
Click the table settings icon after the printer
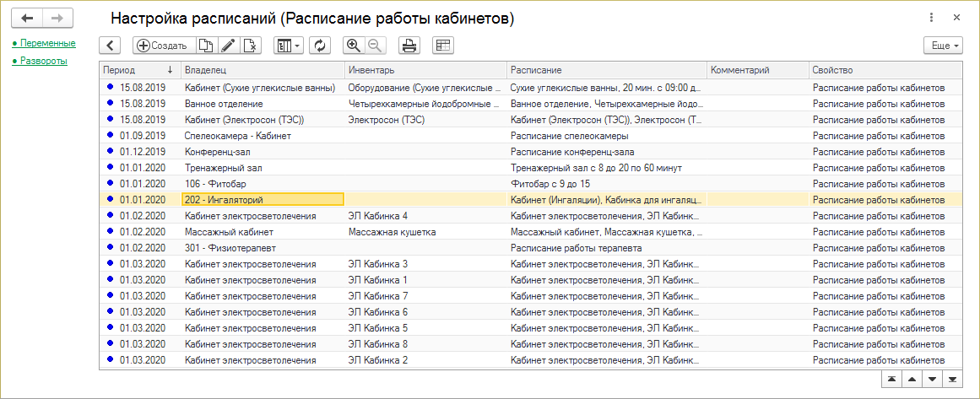click(443, 46)
